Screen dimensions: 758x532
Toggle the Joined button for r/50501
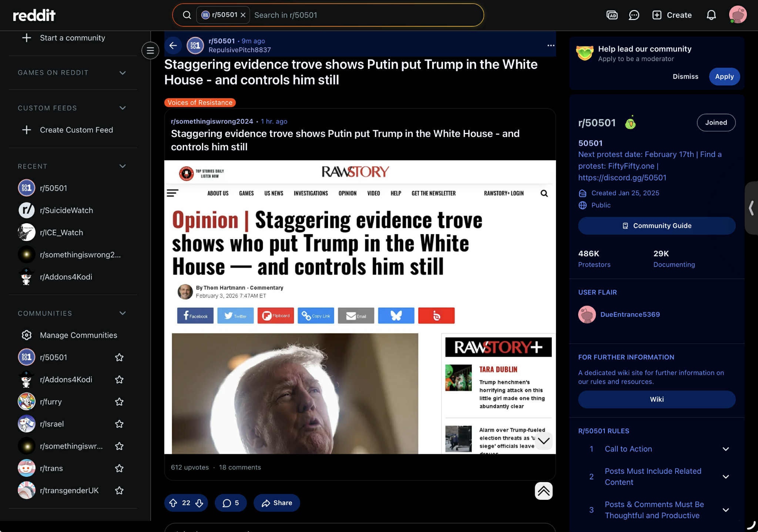point(715,123)
